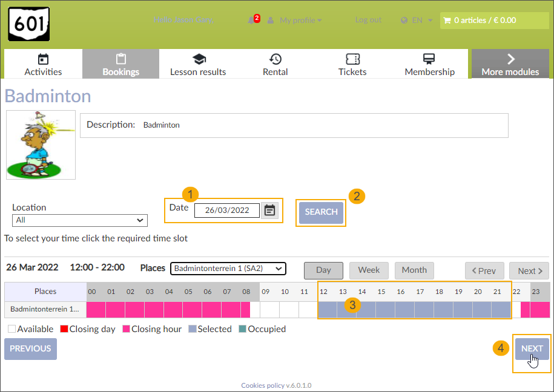The height and width of the screenshot is (392, 554).
Task: Open the Activities calendar icon
Action: point(42,59)
